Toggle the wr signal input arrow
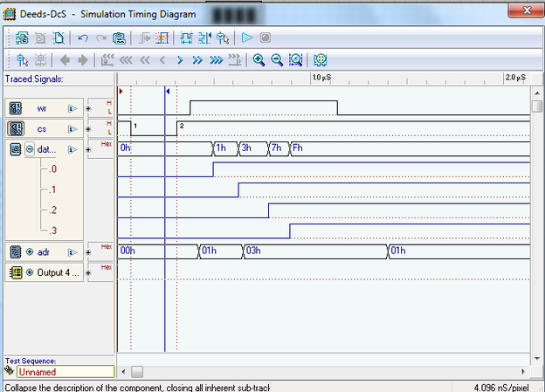 coord(72,109)
